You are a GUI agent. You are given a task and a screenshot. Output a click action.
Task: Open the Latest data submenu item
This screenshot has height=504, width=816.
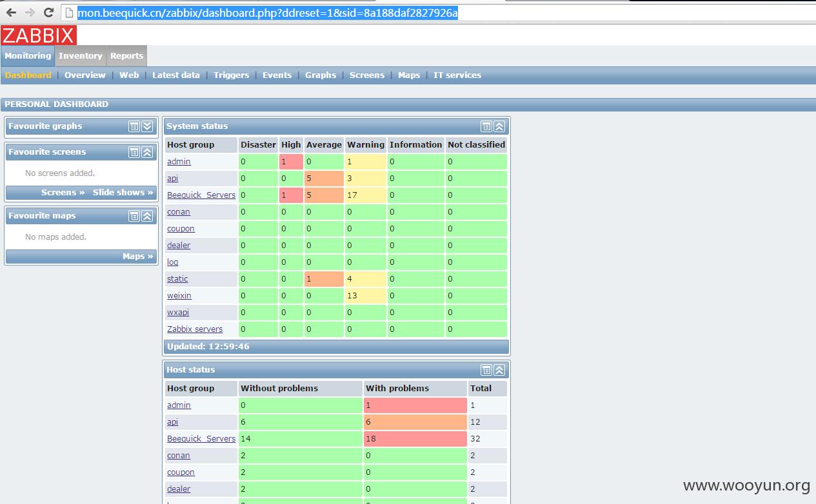click(176, 75)
